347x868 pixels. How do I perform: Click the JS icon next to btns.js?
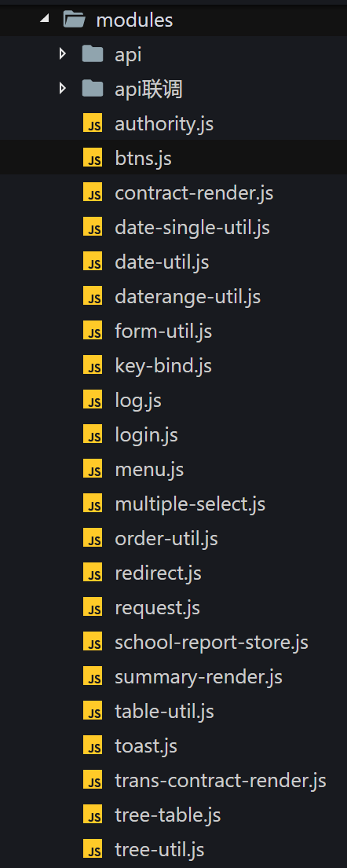point(93,158)
